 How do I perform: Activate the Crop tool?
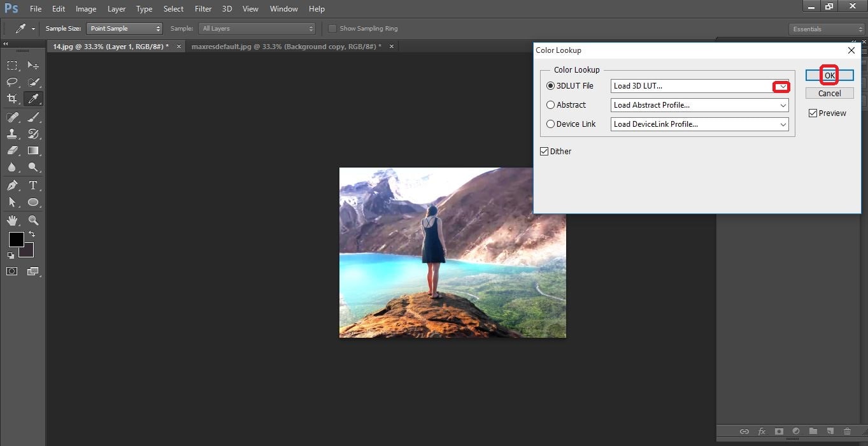pos(11,99)
